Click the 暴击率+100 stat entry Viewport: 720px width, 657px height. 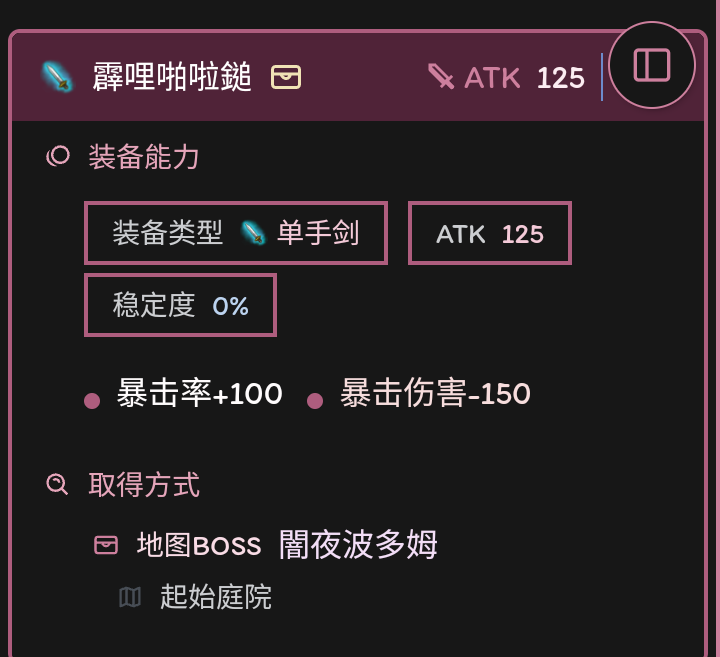(x=199, y=394)
